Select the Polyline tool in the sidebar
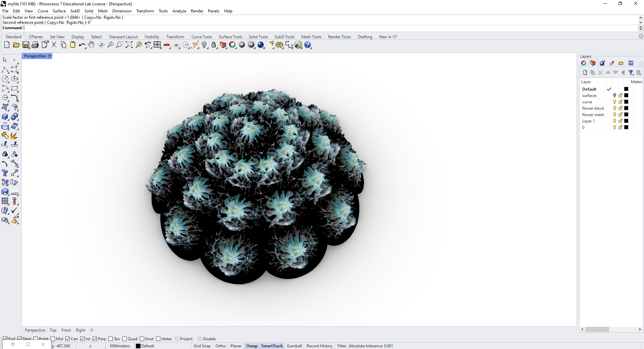 [5, 70]
